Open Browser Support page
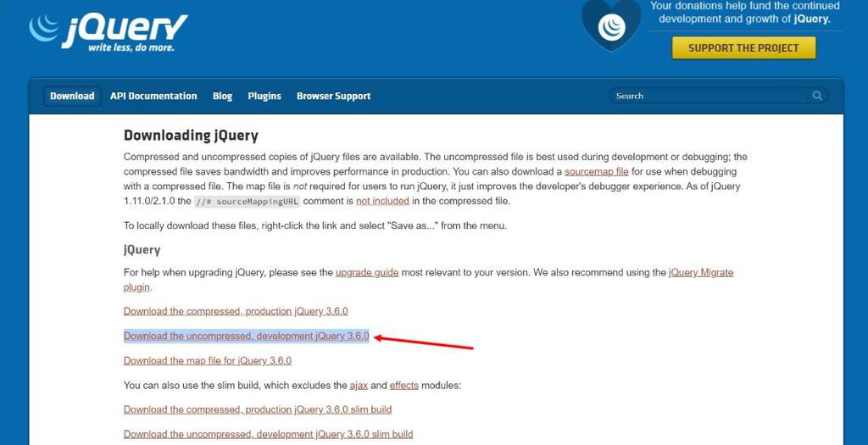The width and height of the screenshot is (868, 445). pyautogui.click(x=333, y=96)
